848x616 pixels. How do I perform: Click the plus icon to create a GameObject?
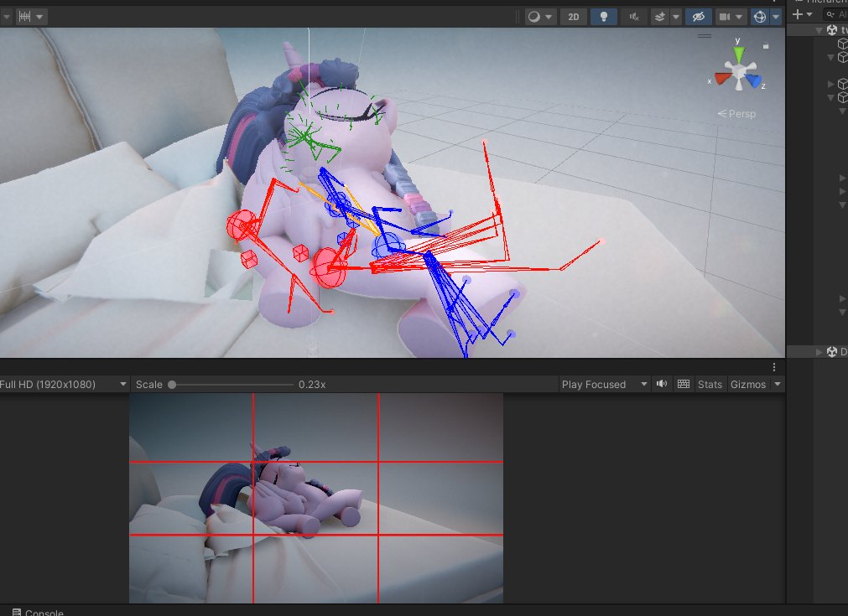[797, 13]
